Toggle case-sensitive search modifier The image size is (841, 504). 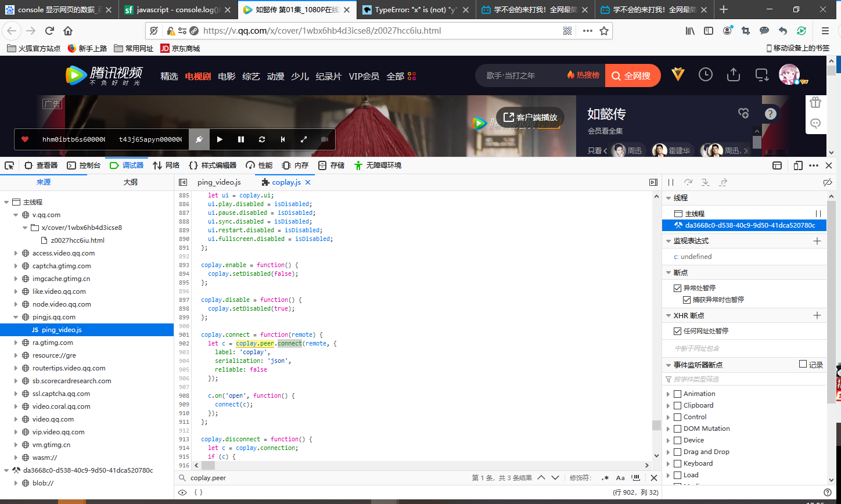(x=620, y=478)
